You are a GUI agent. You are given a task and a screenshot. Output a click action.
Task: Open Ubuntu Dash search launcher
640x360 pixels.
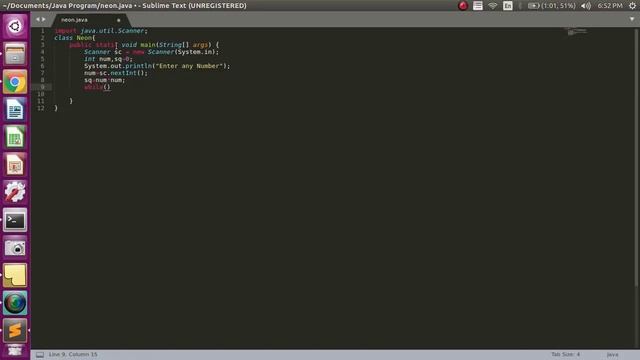15,27
